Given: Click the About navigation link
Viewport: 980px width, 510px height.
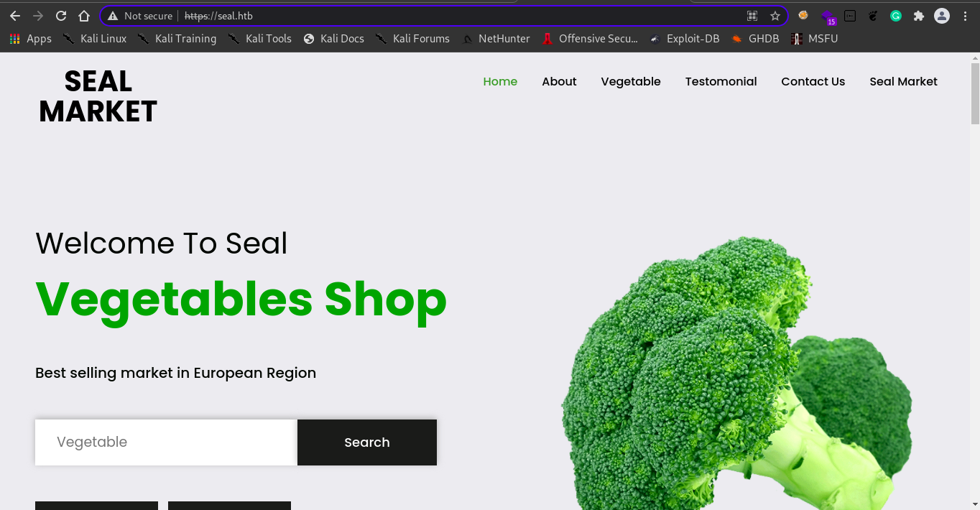Looking at the screenshot, I should pos(559,81).
